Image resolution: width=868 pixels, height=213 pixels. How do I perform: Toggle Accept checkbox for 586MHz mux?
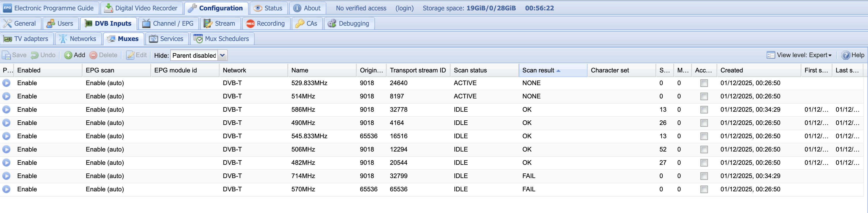click(704, 110)
